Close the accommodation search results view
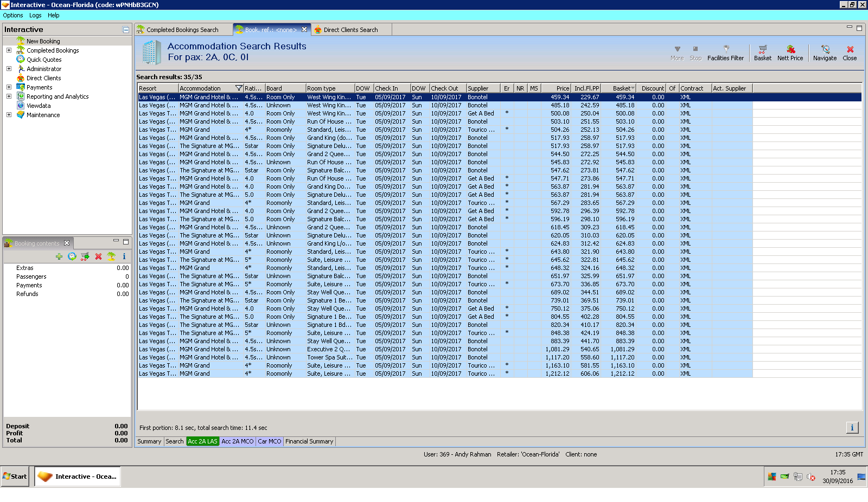 coord(850,53)
